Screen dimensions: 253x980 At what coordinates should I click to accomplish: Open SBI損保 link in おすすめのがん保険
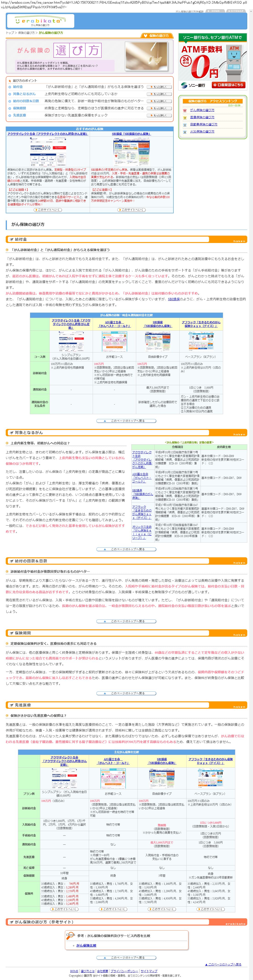(131, 134)
